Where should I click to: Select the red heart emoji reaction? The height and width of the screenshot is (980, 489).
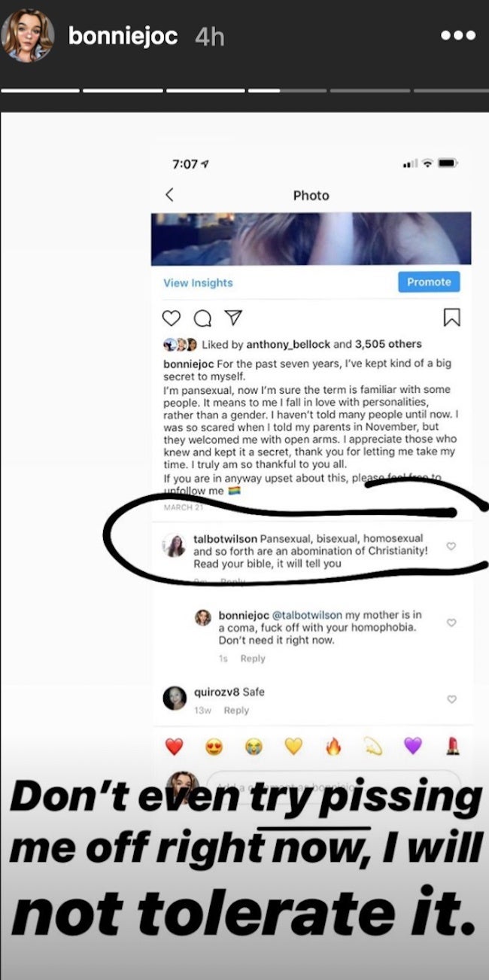tap(174, 746)
